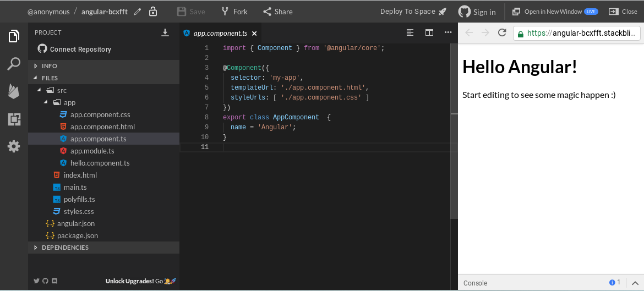
Task: Reload the preview page
Action: pyautogui.click(x=502, y=33)
